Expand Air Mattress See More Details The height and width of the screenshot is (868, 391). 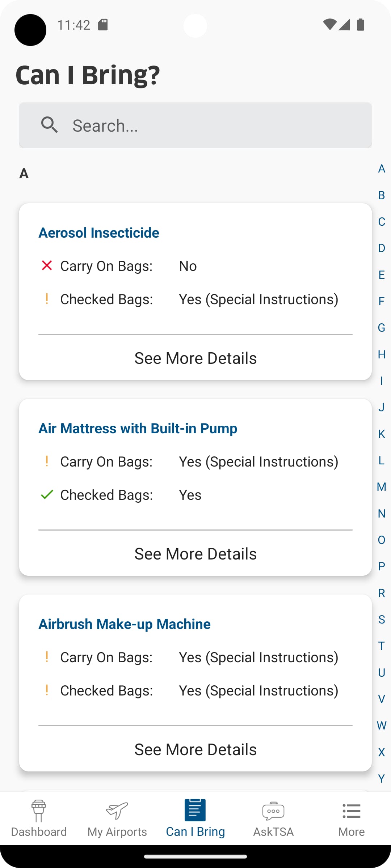(195, 554)
